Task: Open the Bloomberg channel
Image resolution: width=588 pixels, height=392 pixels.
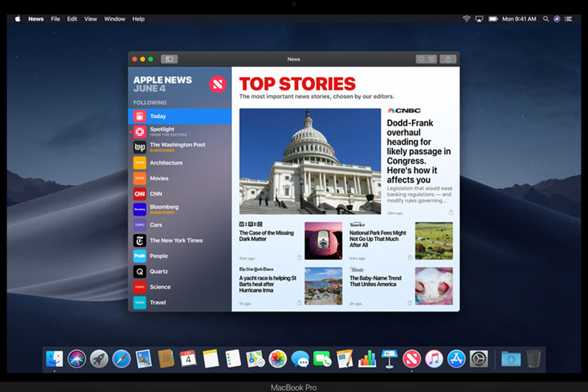Action: click(x=180, y=209)
